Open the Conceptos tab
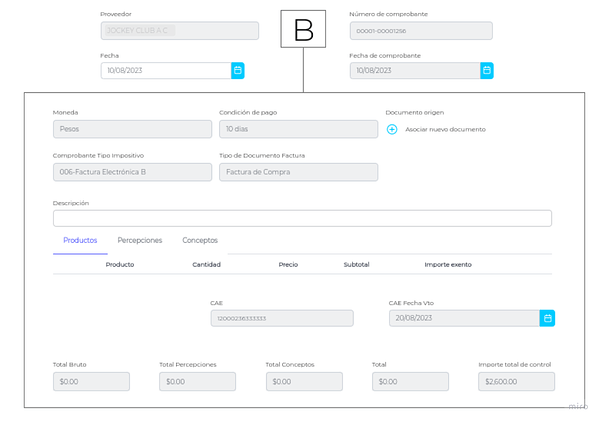Screen dimensions: 602x423 200,240
